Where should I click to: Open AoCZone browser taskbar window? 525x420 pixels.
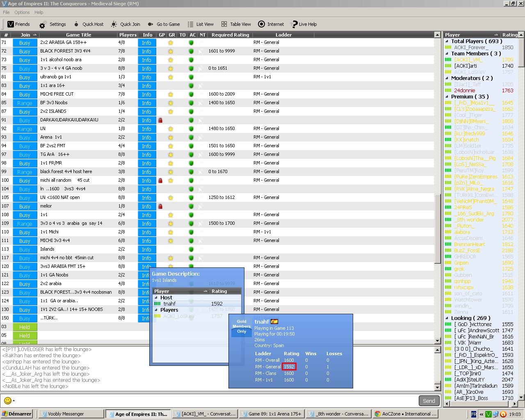[405, 414]
